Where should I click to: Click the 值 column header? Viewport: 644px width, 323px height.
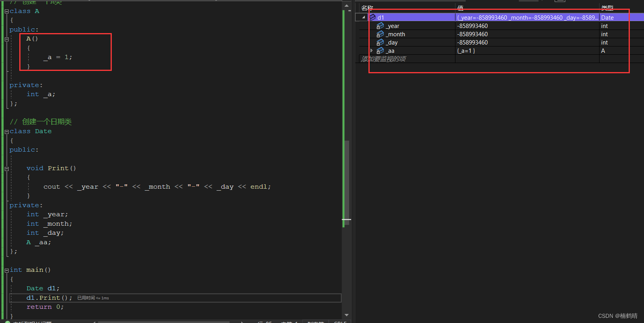point(460,8)
